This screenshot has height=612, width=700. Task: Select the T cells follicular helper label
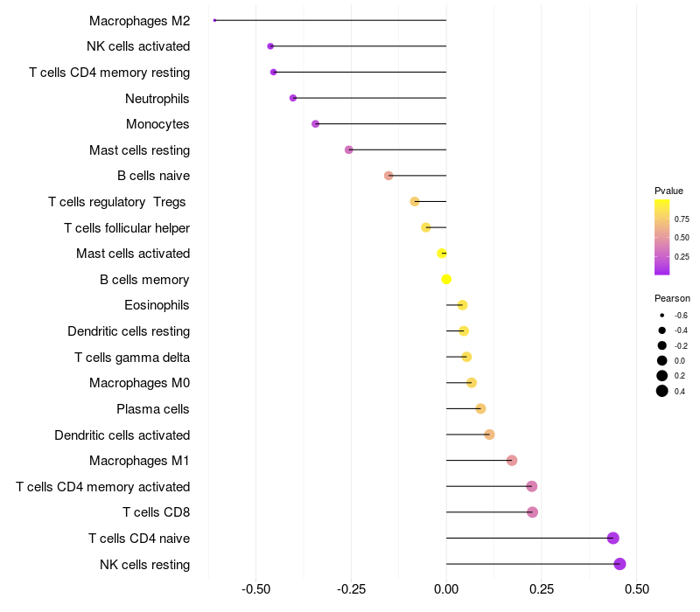pos(127,228)
